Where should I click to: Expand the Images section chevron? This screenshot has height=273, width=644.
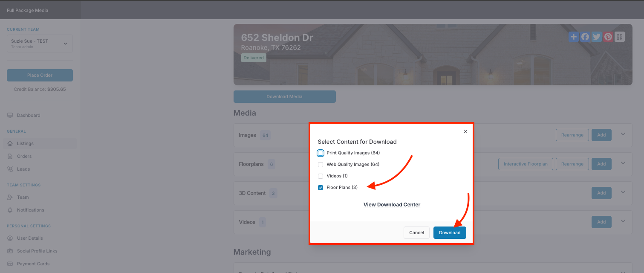[x=623, y=134]
